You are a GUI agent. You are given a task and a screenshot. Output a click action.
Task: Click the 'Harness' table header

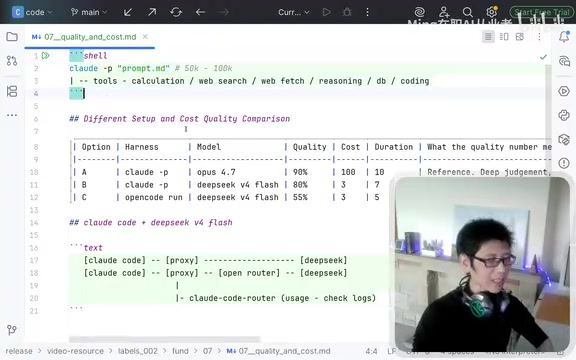[141, 147]
